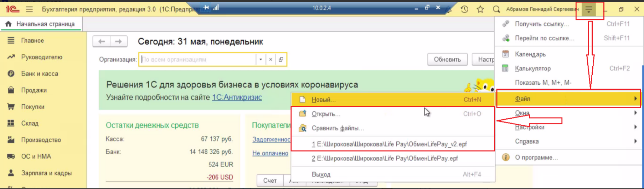
Task: Click user name Абрамов Геннадий Сергеевич
Action: (542, 9)
